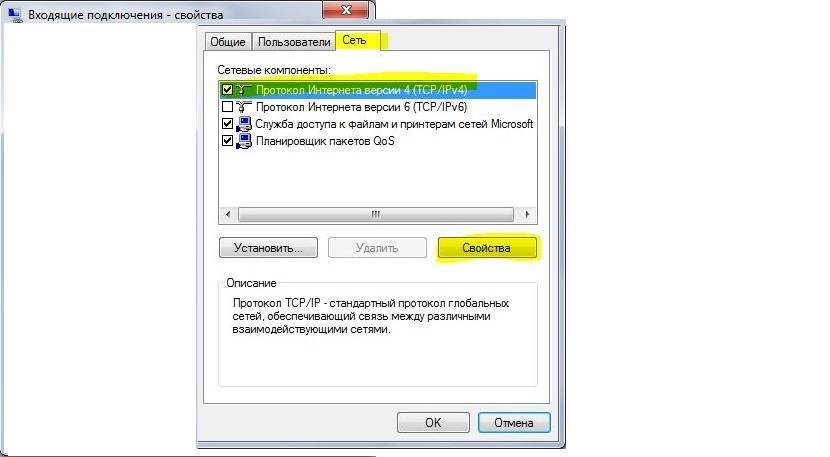Click the window icon in the title bar
The width and height of the screenshot is (830, 457).
click(x=15, y=15)
